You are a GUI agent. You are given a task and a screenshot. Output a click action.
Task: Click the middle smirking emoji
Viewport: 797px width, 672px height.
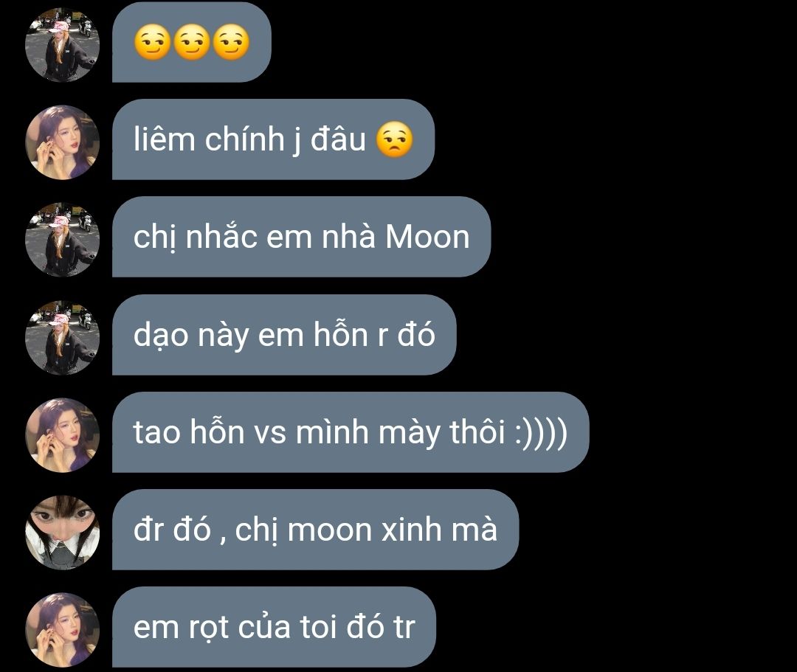tap(192, 42)
